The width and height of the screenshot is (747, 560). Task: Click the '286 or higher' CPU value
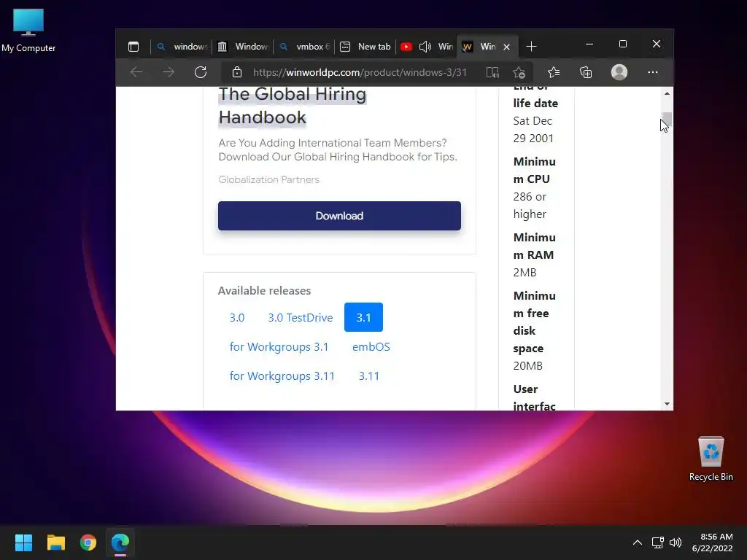click(x=530, y=205)
